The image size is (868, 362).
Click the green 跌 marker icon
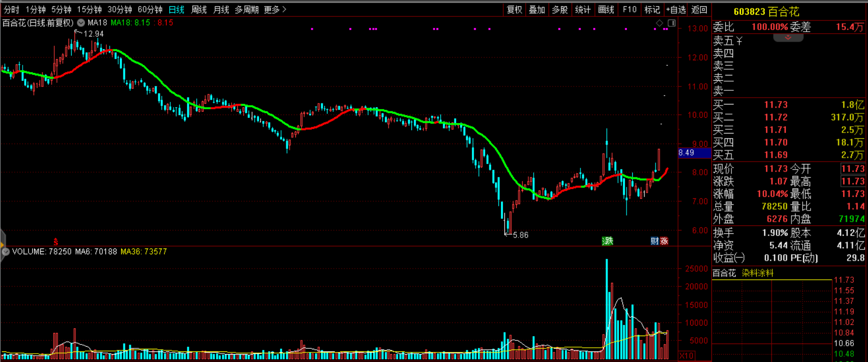pos(607,241)
